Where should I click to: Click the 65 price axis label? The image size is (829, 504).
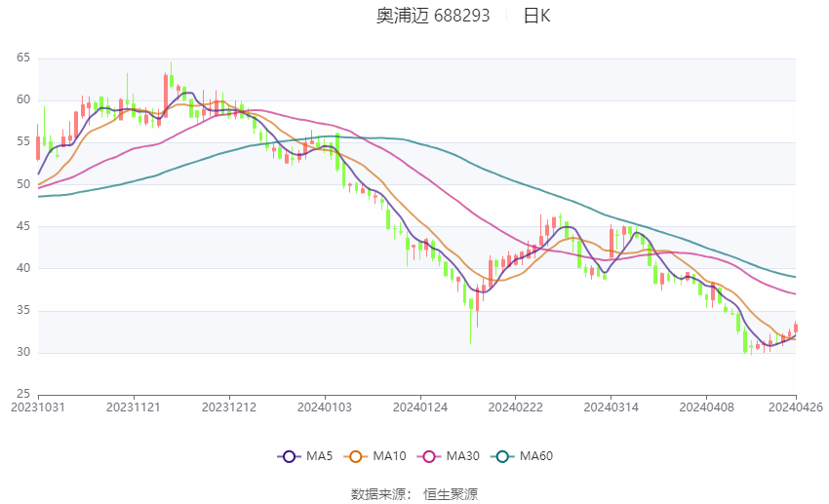pos(23,58)
